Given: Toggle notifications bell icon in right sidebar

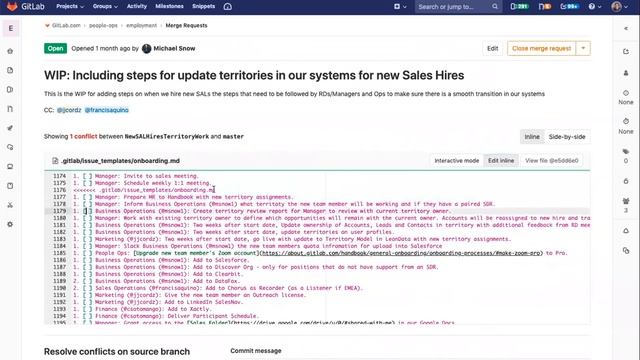Looking at the screenshot, I should point(626,231).
